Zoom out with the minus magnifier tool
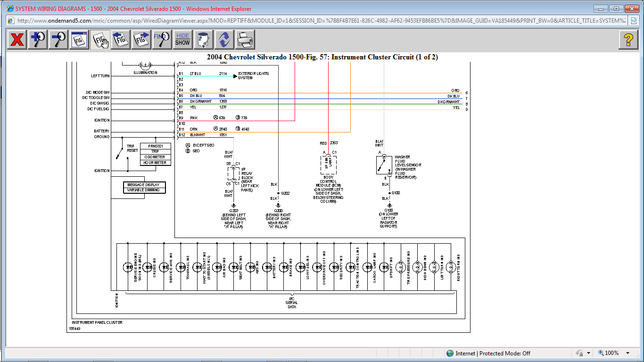Screen dimensions: 644x362 (58, 40)
